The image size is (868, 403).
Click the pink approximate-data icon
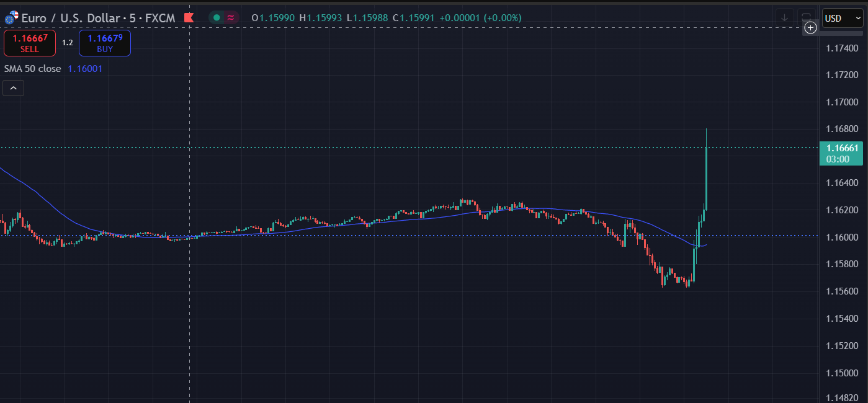[231, 18]
